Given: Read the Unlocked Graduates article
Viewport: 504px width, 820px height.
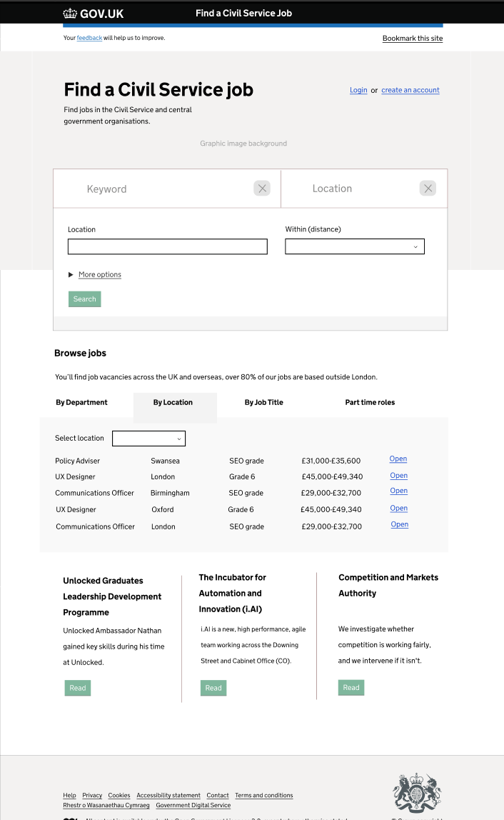Looking at the screenshot, I should 78,688.
